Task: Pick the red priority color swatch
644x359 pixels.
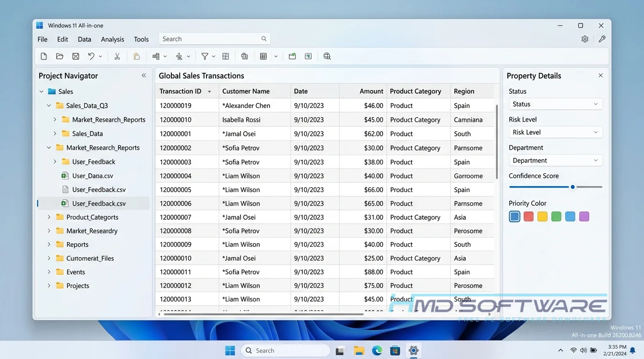Action: tap(528, 216)
